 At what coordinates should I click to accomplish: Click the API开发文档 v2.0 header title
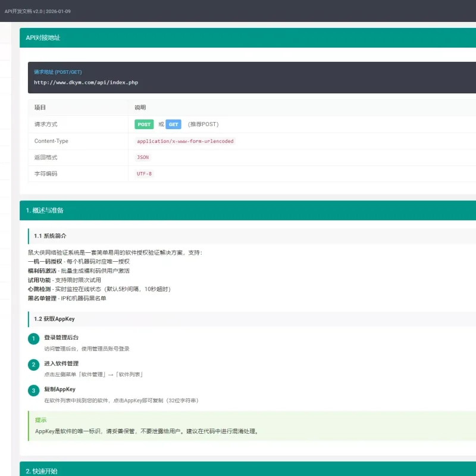point(37,11)
